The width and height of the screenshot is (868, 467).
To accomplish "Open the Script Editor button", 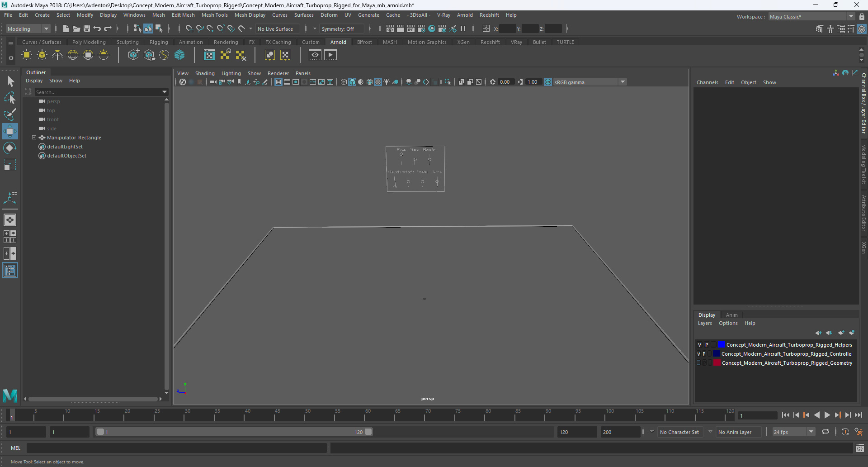I will (859, 448).
